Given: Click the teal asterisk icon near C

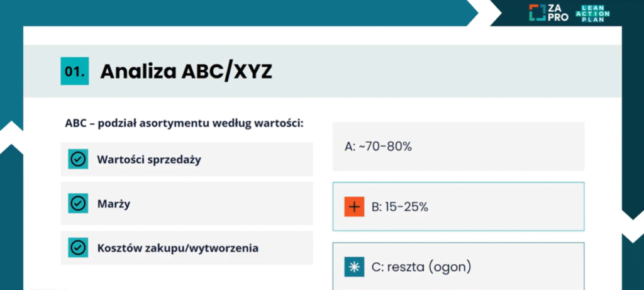Looking at the screenshot, I should 354,267.
